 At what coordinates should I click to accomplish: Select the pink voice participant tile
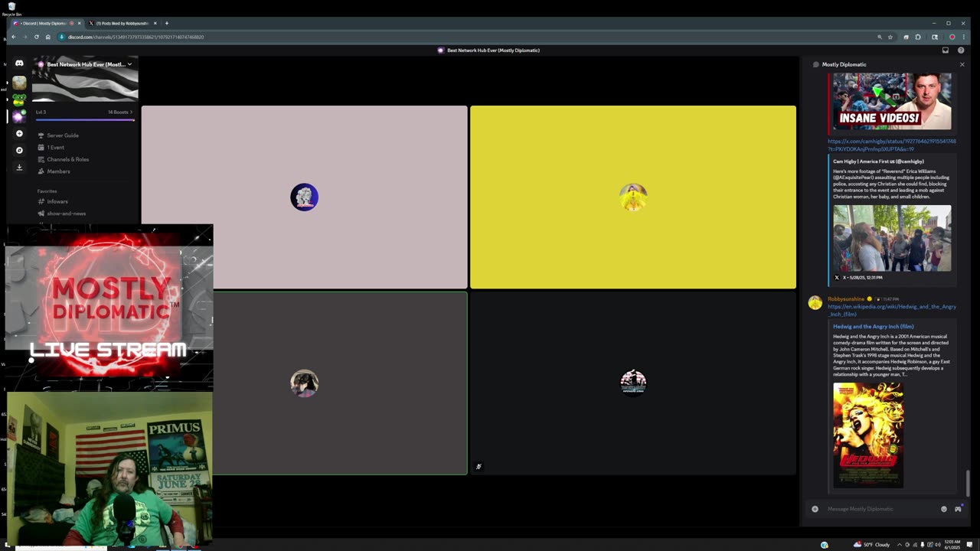coord(304,197)
